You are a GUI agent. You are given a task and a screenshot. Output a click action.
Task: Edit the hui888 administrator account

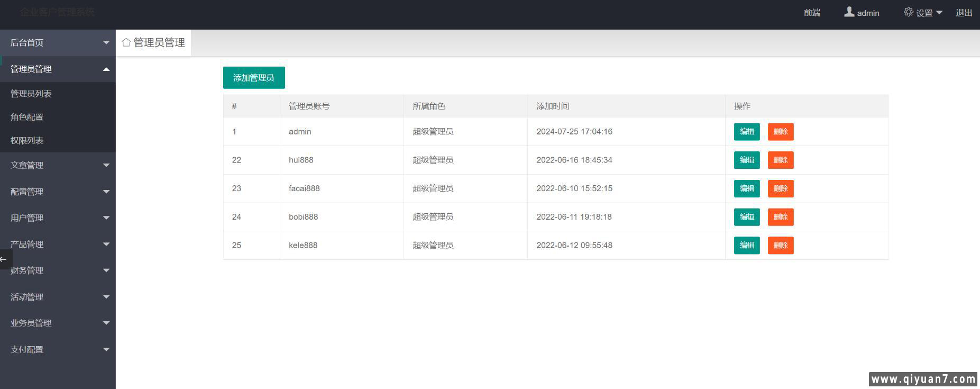(x=746, y=160)
